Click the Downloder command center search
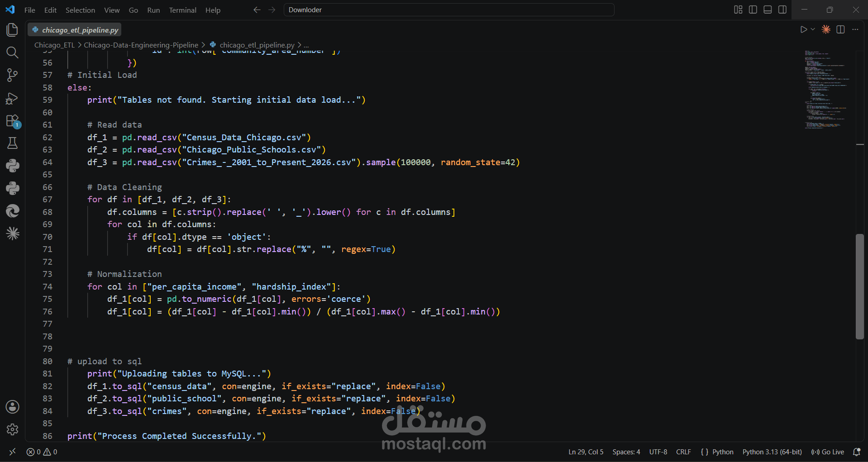The image size is (868, 462). (448, 10)
